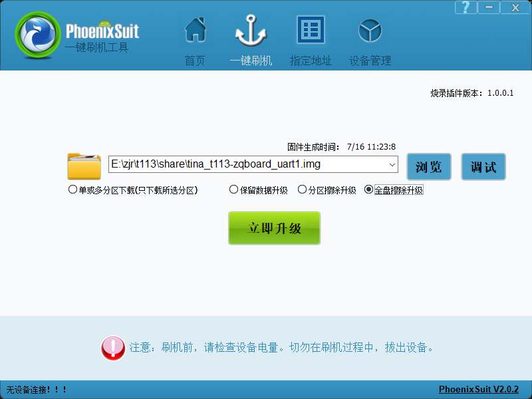The width and height of the screenshot is (532, 399).
Task: Select 全盘擦除升级 radio option
Action: click(369, 190)
